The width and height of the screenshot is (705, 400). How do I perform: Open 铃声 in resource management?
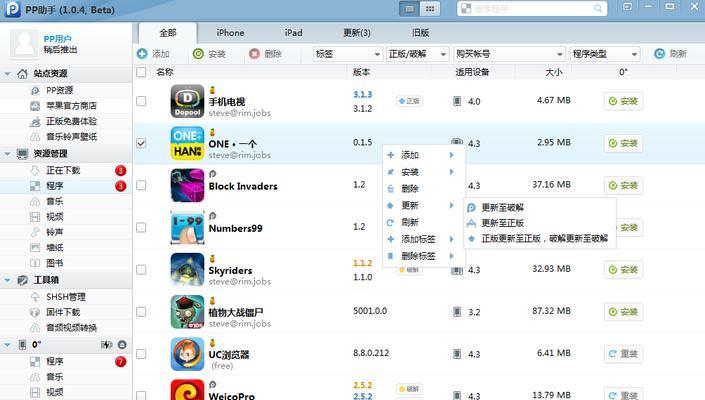point(54,232)
